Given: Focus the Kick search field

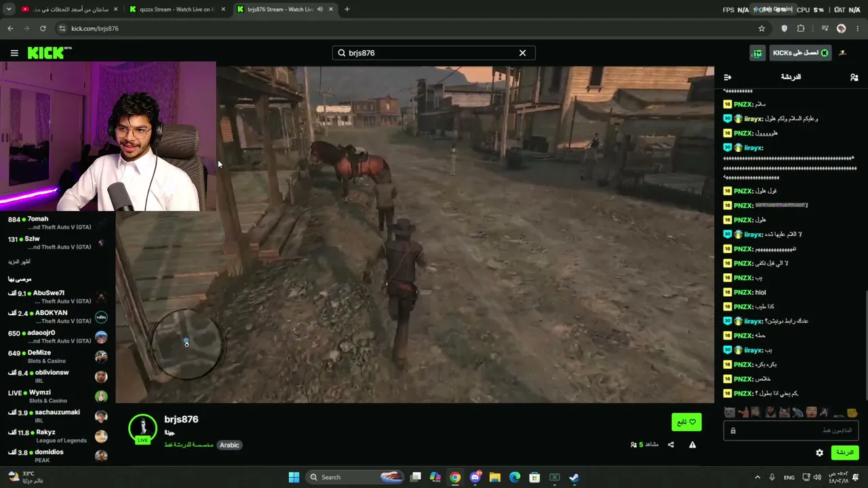Looking at the screenshot, I should [x=433, y=53].
